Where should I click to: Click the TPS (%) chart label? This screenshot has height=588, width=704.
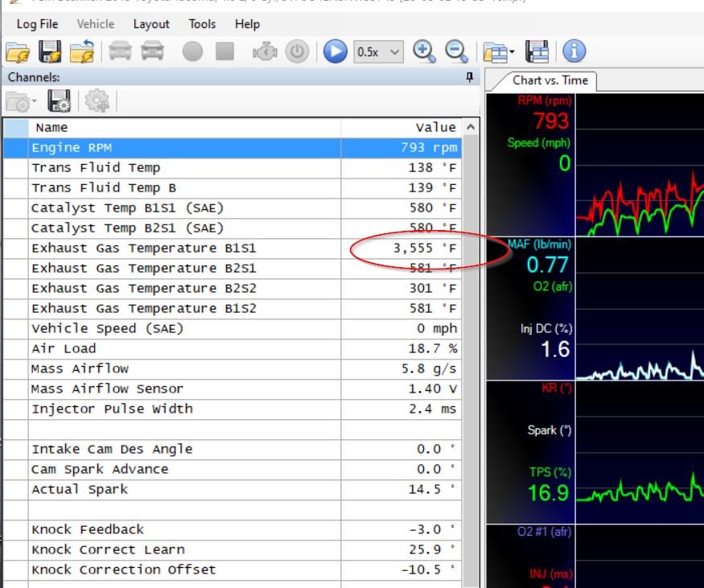coord(550,472)
